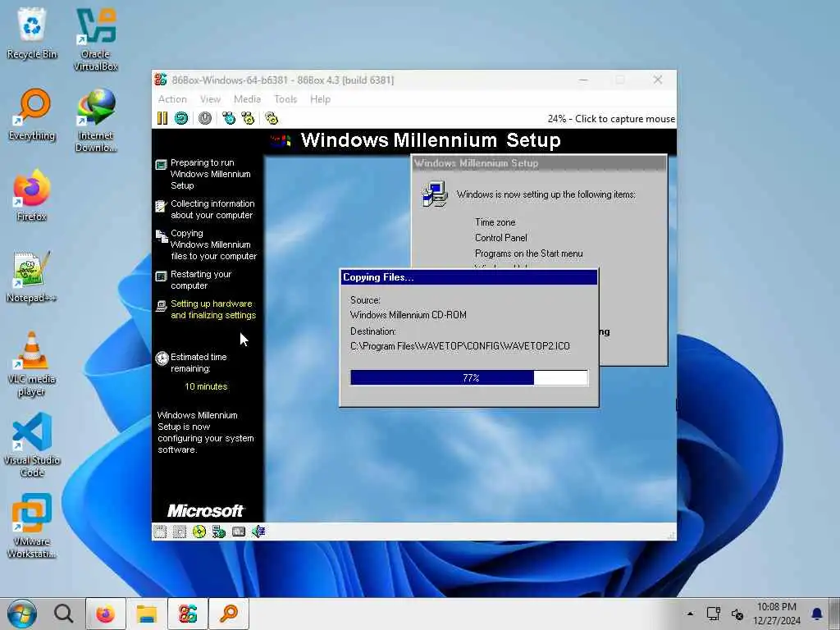This screenshot has width=840, height=630.
Task: Click the large "Windows Millennium Setup" banner heading
Action: (431, 139)
